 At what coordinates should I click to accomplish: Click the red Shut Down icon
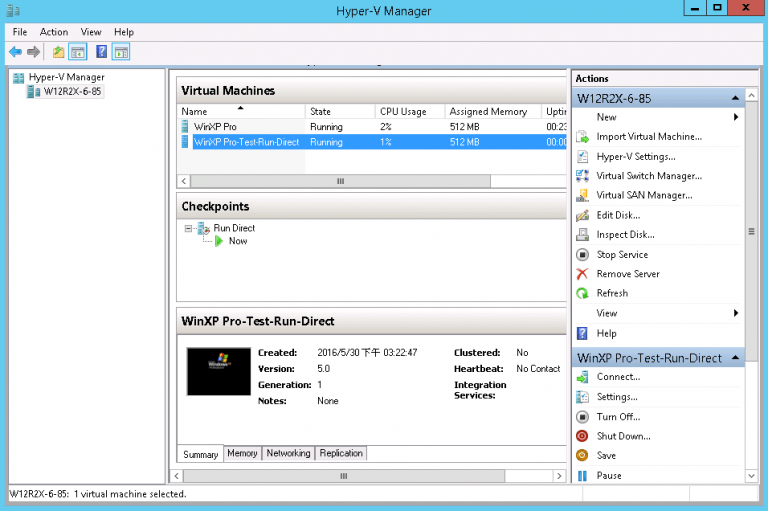pyautogui.click(x=582, y=436)
